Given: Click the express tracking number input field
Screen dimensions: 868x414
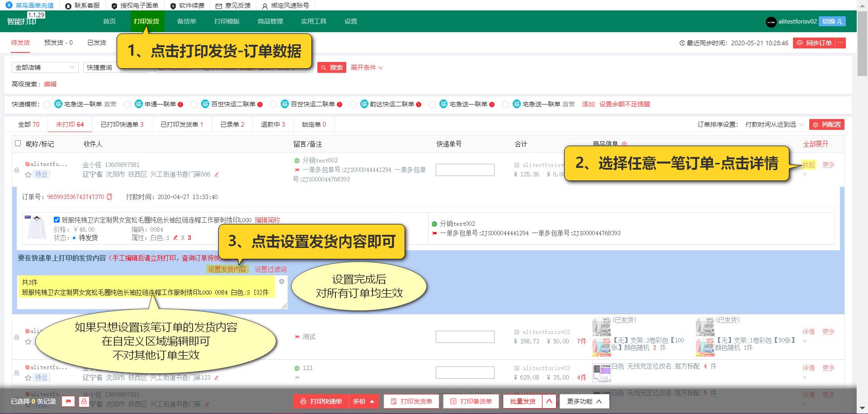Looking at the screenshot, I should pos(465,169).
